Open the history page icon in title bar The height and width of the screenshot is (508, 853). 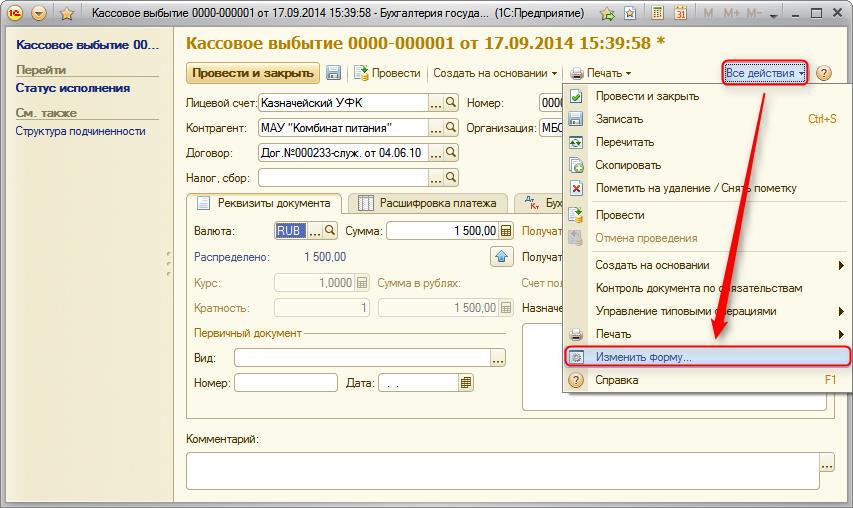pos(630,13)
